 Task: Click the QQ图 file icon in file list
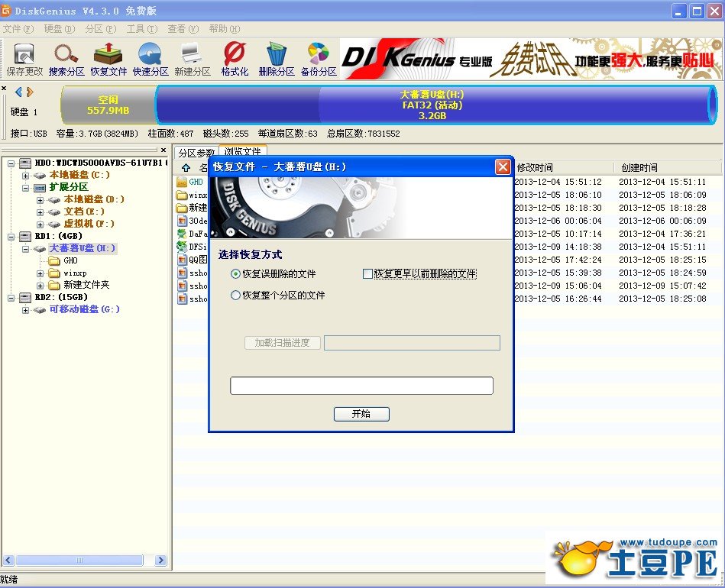pyautogui.click(x=182, y=260)
